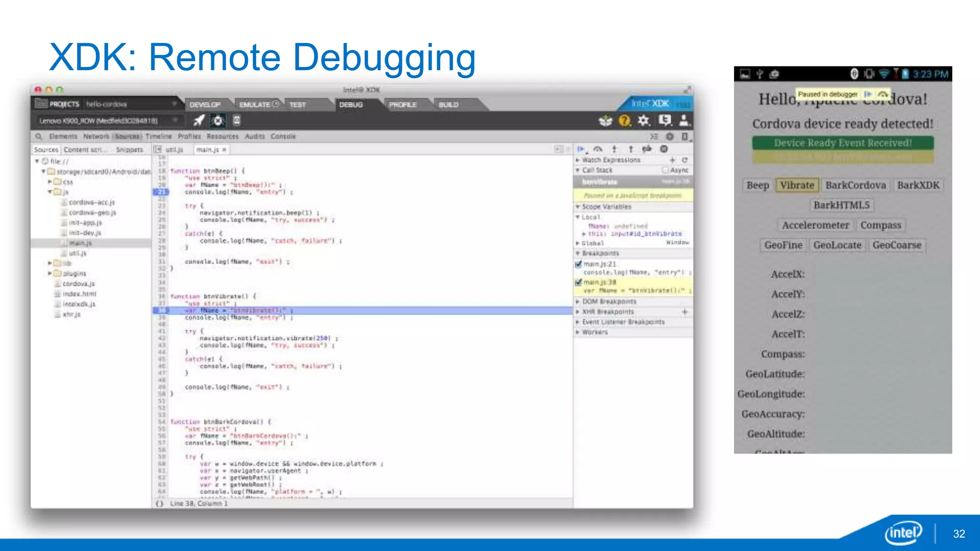Tap the GeoLocate button on phone

click(x=837, y=245)
